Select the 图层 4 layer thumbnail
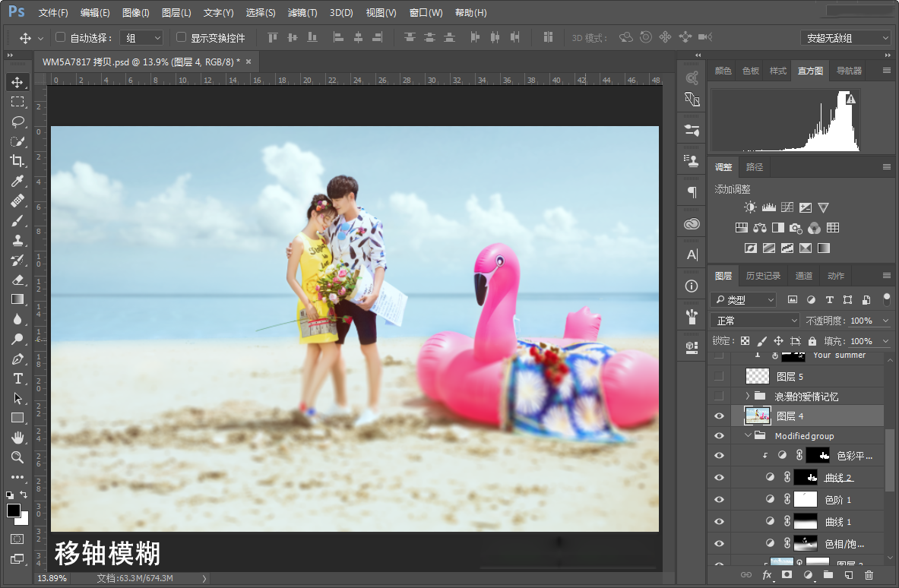The height and width of the screenshot is (588, 899). (757, 416)
